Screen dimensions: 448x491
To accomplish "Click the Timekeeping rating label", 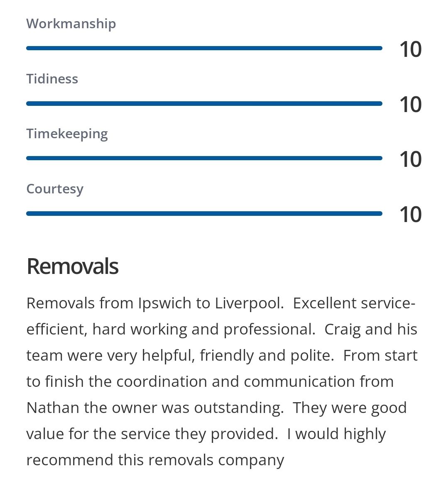I will 67,134.
